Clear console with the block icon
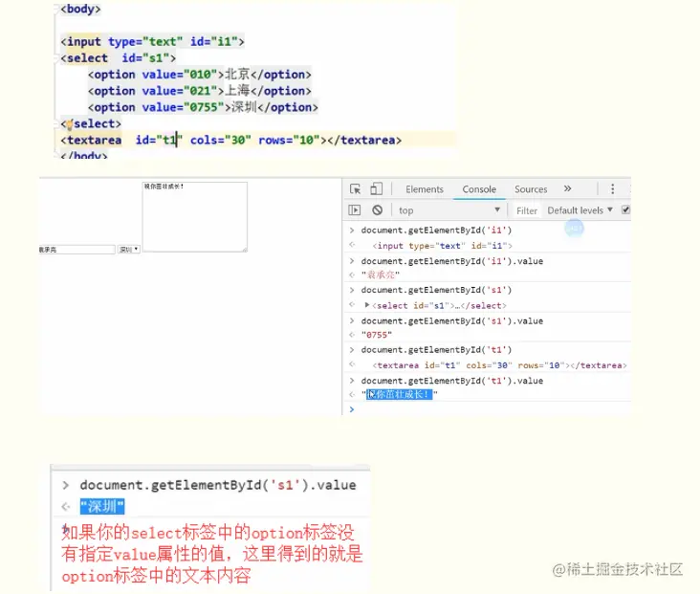 (377, 209)
